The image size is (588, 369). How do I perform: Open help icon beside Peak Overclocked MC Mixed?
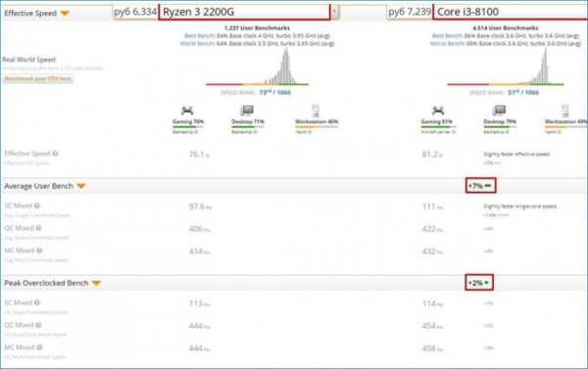point(39,347)
